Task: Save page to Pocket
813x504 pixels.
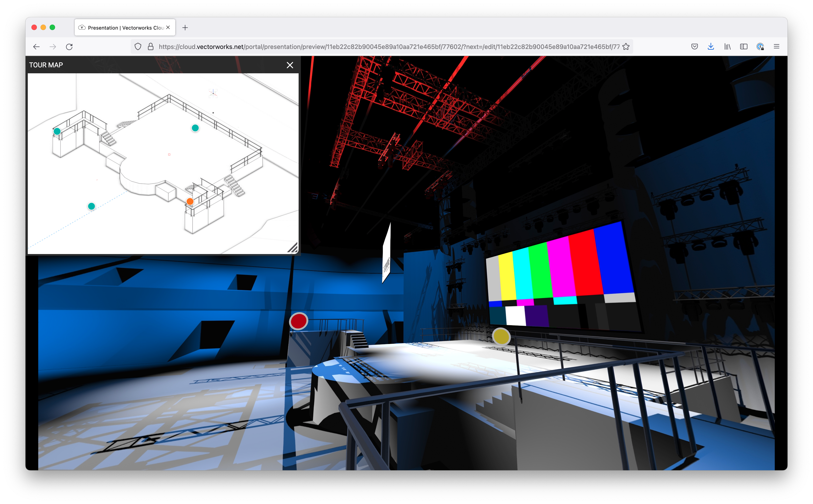Action: coord(694,47)
